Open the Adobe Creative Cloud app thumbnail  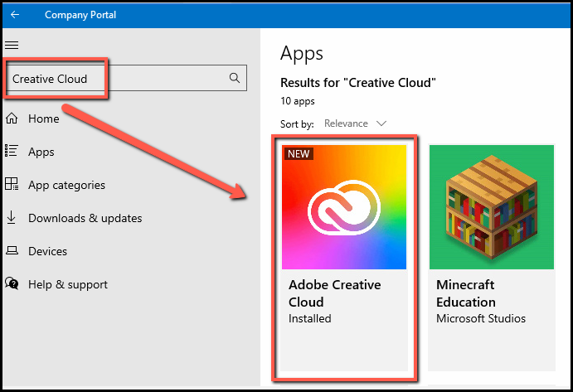344,207
